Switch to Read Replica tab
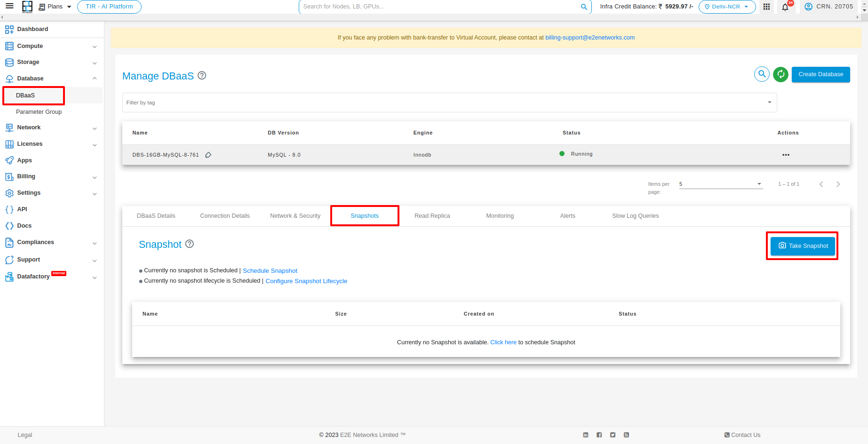Viewport: 868px width, 444px height. coord(432,216)
